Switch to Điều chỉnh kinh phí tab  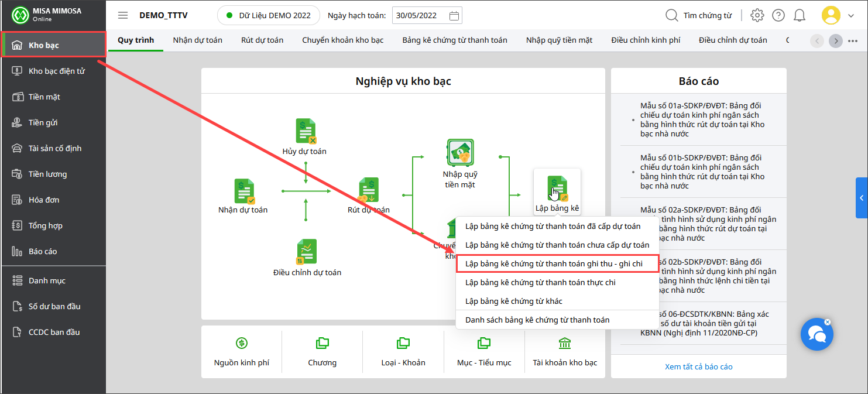646,40
